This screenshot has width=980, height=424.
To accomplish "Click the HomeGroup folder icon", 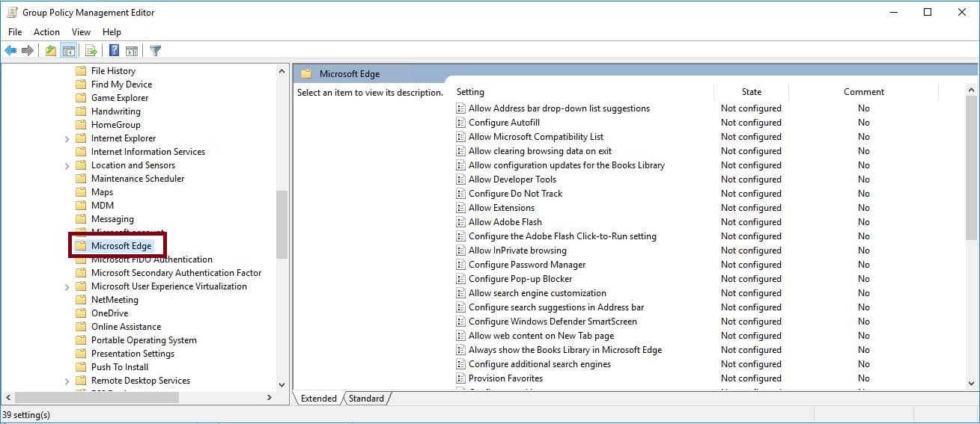I will click(81, 125).
